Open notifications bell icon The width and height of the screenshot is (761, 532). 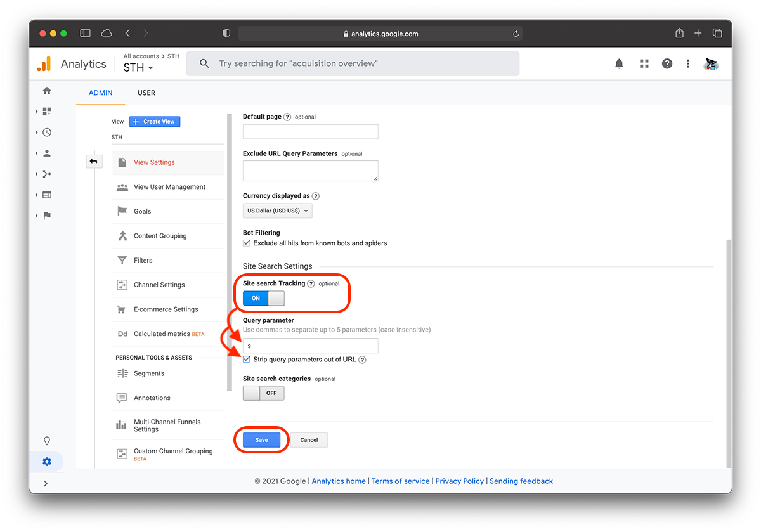pyautogui.click(x=619, y=63)
